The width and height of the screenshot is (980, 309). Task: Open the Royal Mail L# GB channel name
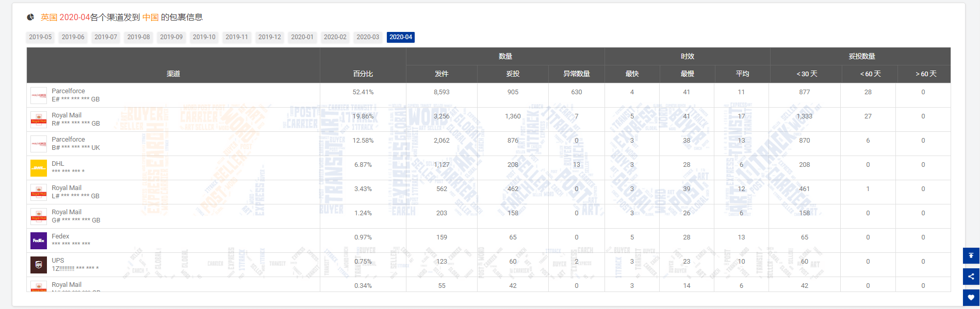click(67, 188)
